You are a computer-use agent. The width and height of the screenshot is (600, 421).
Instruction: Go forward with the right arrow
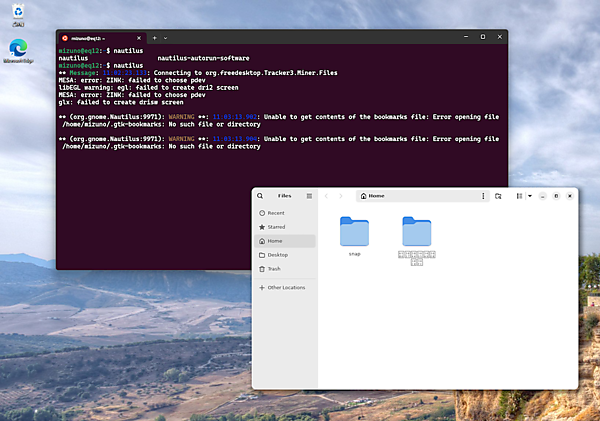point(340,196)
